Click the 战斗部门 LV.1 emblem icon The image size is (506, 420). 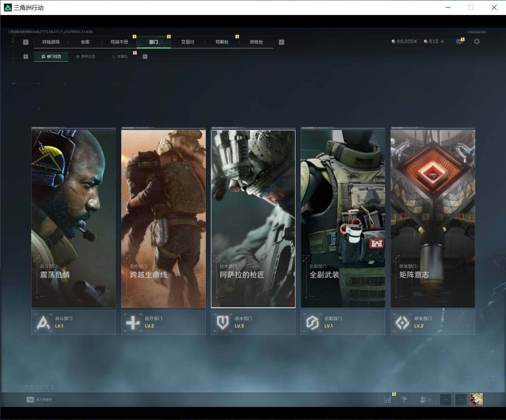[x=43, y=323]
